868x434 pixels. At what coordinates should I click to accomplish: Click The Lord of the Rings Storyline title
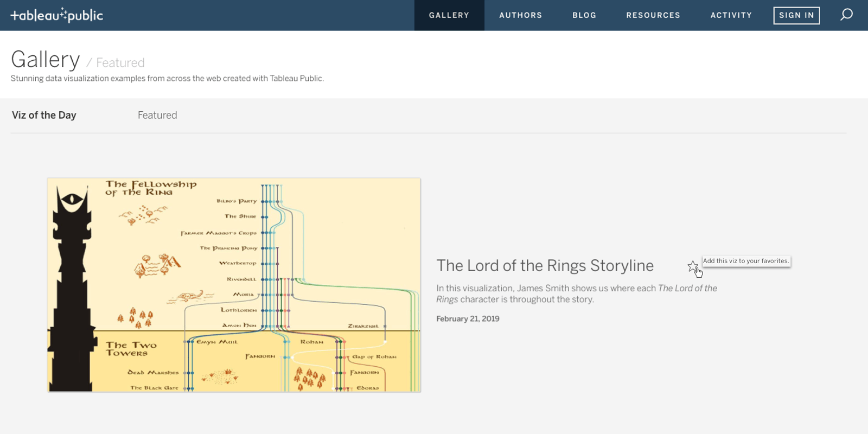[545, 265]
